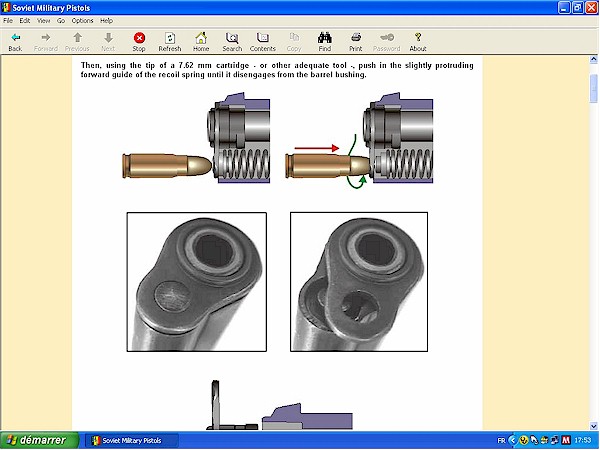Go back with the Back arrow
This screenshot has width=600, height=450.
coord(15,42)
